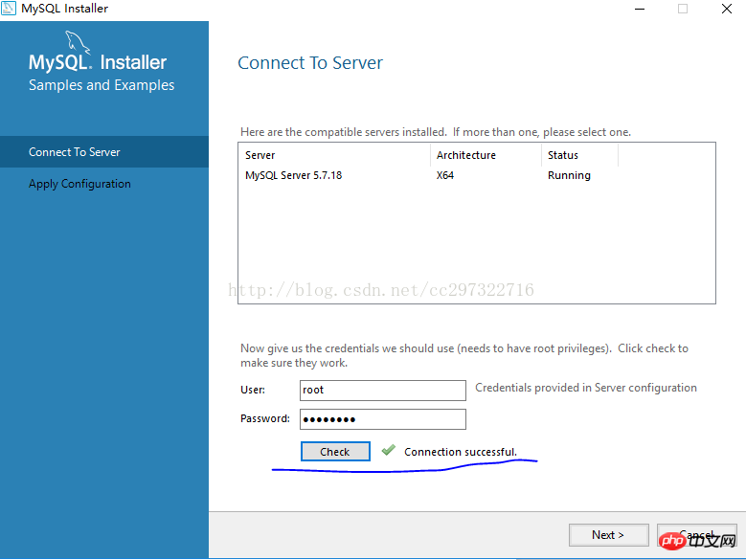The image size is (746, 560).
Task: Click the Connection successful message
Action: click(461, 452)
